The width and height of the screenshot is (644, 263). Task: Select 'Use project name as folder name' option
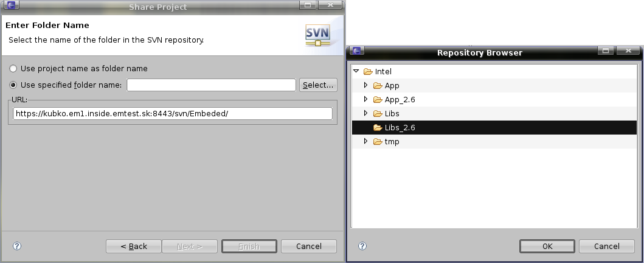[13, 69]
